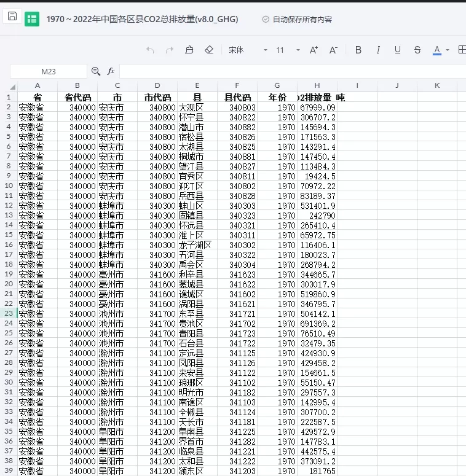Open the font size 11 dropdown
Viewport: 466px width, 476px height.
pyautogui.click(x=298, y=50)
